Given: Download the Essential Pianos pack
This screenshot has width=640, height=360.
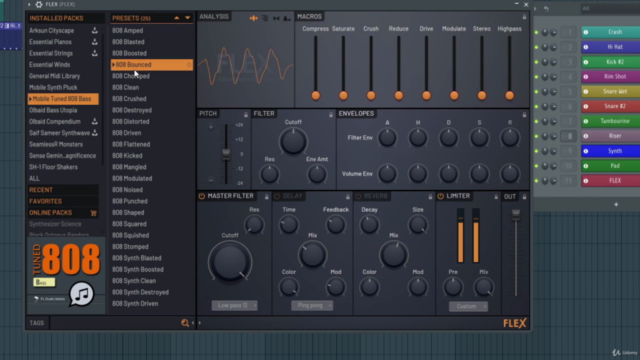Looking at the screenshot, I should [94, 42].
